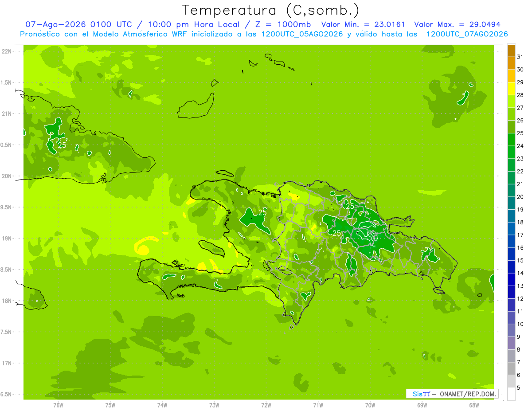
Task: Pick the yellow legend color between 28 and 29
Action: [511, 89]
